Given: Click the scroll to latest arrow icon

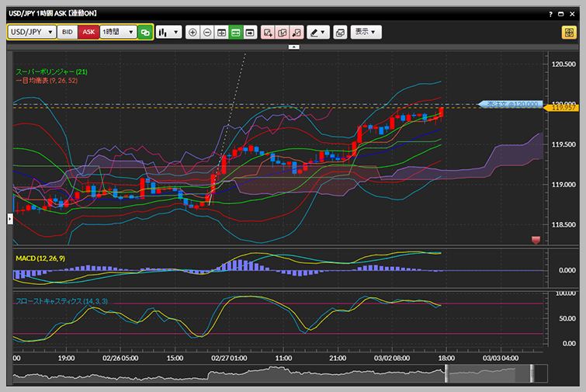Looking at the screenshot, I should point(250,33).
